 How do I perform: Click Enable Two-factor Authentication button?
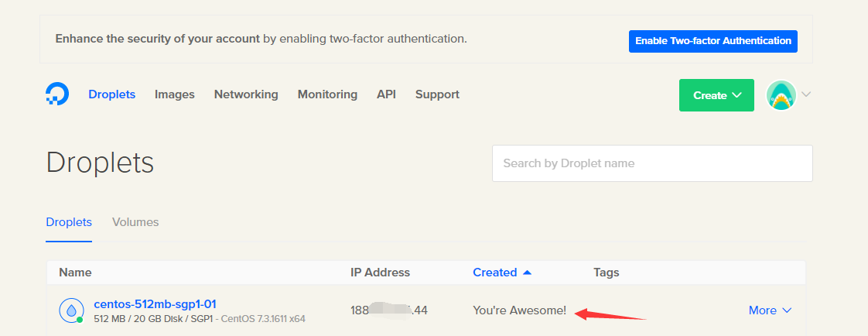[713, 41]
